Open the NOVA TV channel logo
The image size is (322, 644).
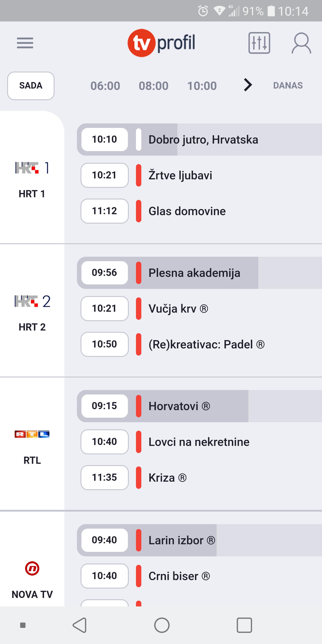tap(32, 568)
